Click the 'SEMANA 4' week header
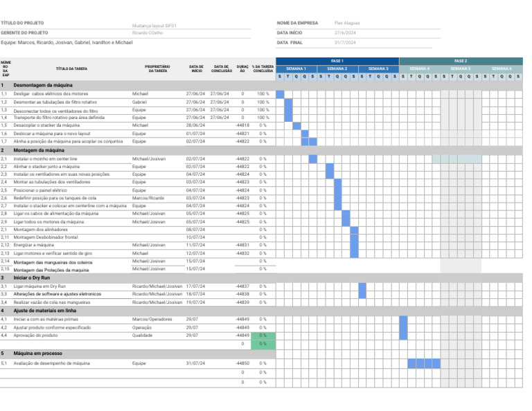Screen dimensions: 532x411 (x=420, y=68)
